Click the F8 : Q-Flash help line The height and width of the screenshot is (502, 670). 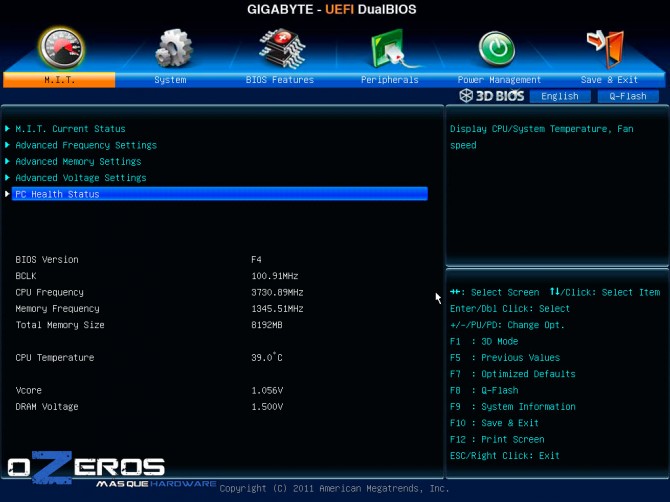click(484, 390)
